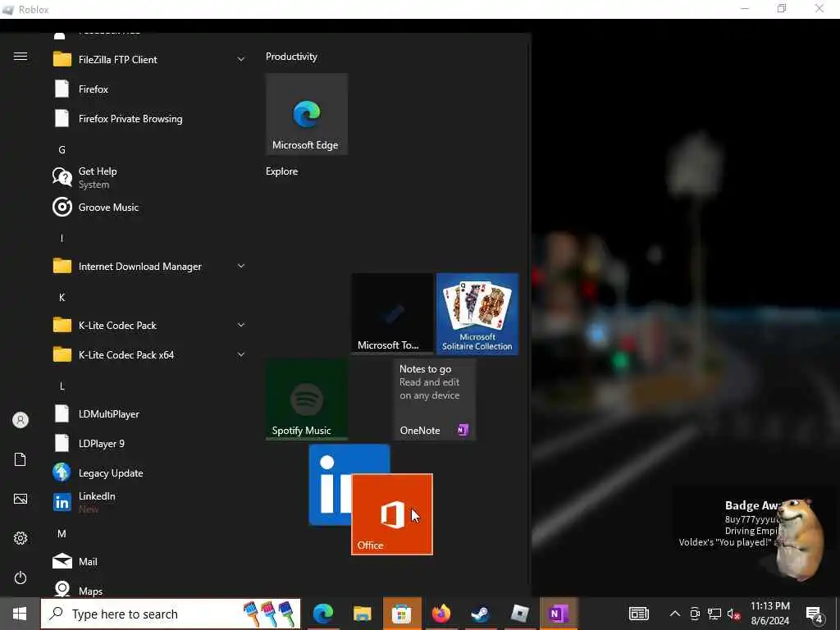This screenshot has height=630, width=840.
Task: Open Steam from the taskbar
Action: pyautogui.click(x=481, y=614)
